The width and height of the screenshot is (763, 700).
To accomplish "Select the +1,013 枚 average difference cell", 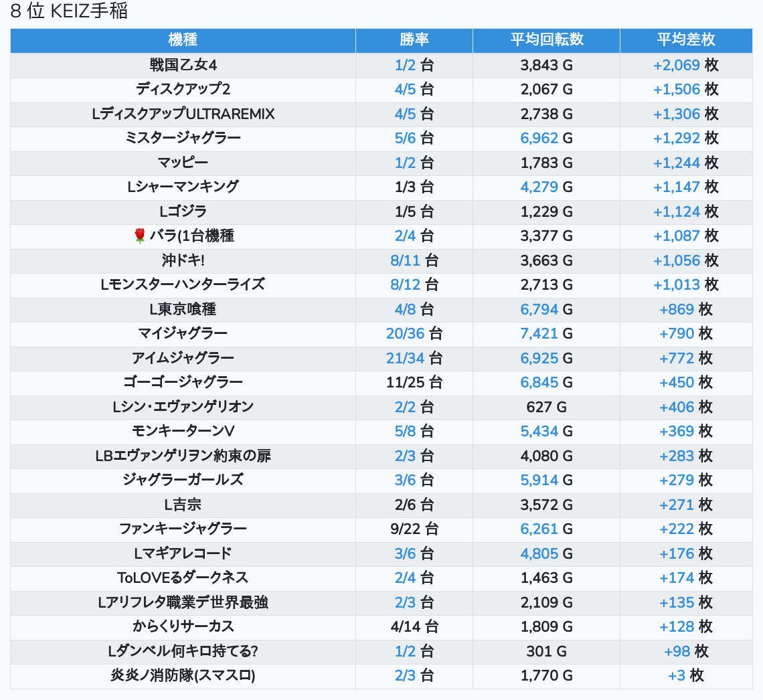I will click(686, 284).
